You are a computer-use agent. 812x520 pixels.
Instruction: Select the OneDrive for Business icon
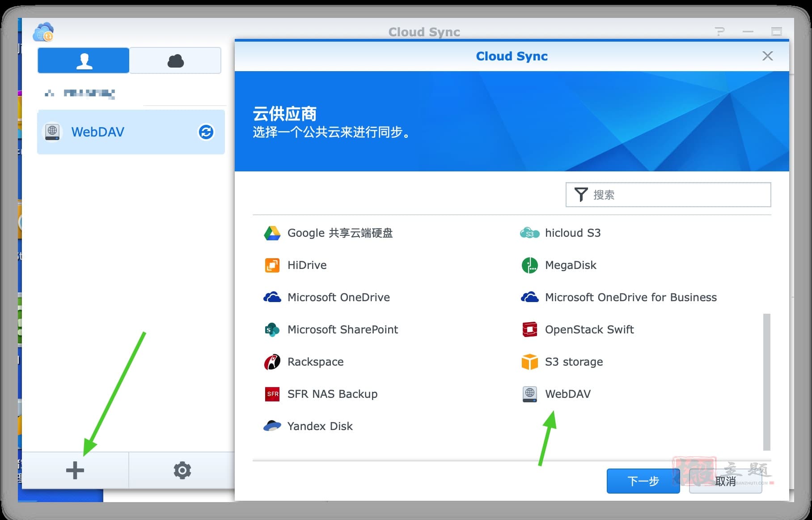(530, 297)
